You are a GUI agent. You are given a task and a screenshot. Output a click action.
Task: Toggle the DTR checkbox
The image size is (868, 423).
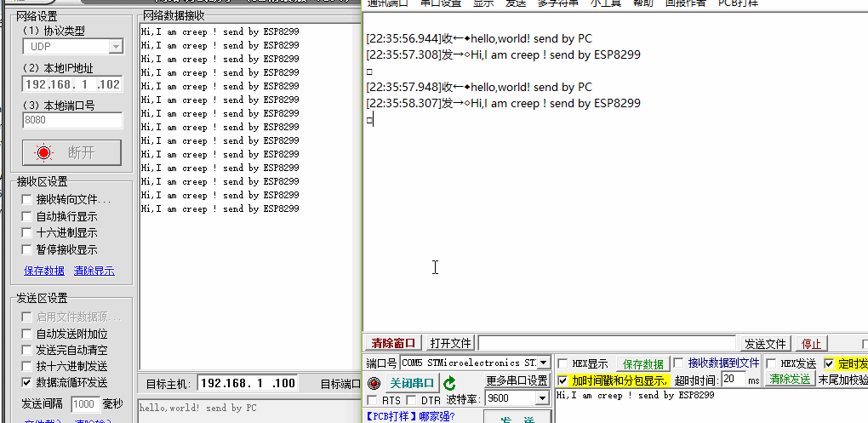coord(411,400)
